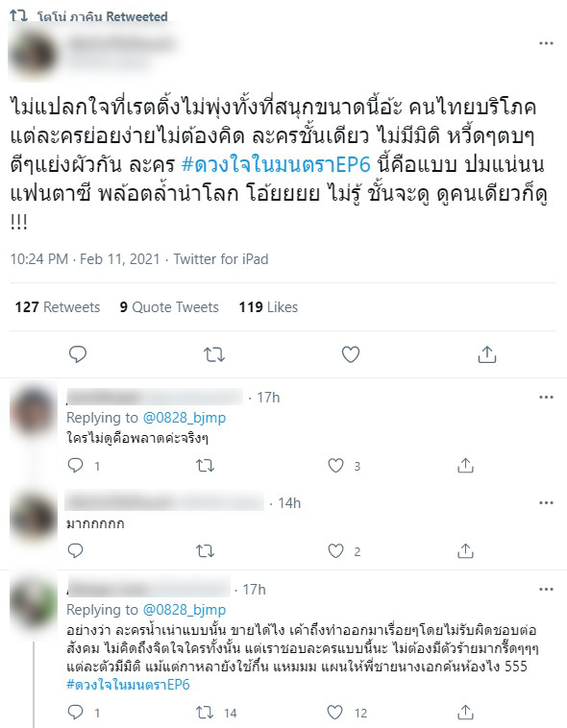This screenshot has width=567, height=728.
Task: View the 127 Retweets list
Action: point(57,307)
